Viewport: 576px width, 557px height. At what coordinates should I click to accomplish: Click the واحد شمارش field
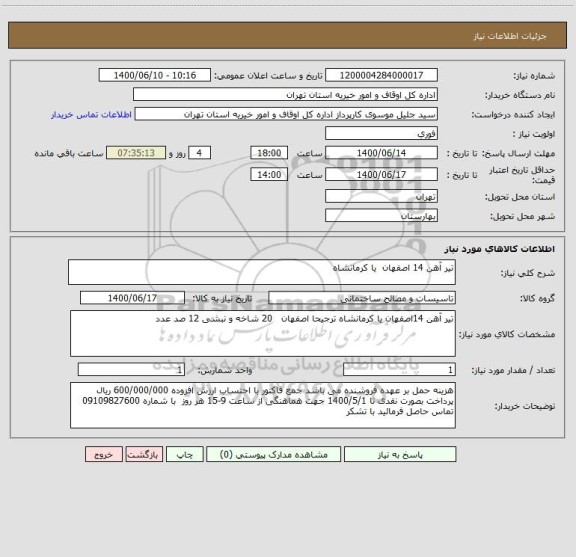coord(131,370)
